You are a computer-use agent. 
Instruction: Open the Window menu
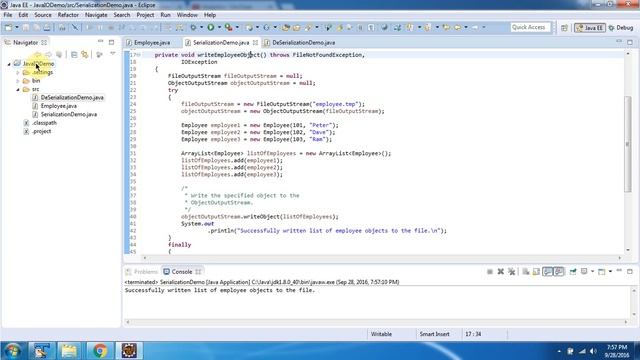click(187, 15)
